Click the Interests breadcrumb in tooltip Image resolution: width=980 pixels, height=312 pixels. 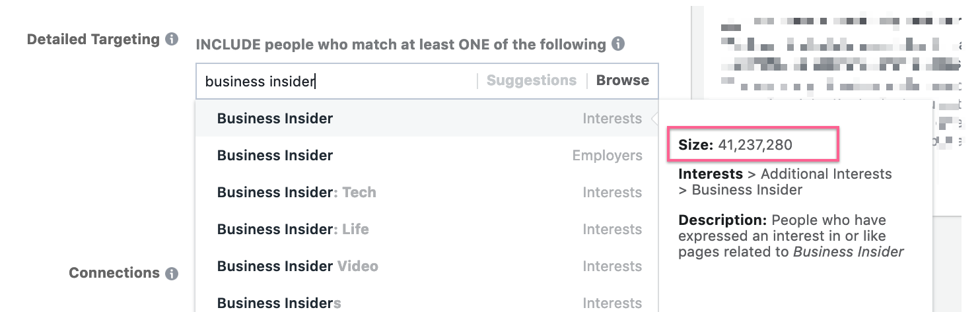(x=710, y=174)
